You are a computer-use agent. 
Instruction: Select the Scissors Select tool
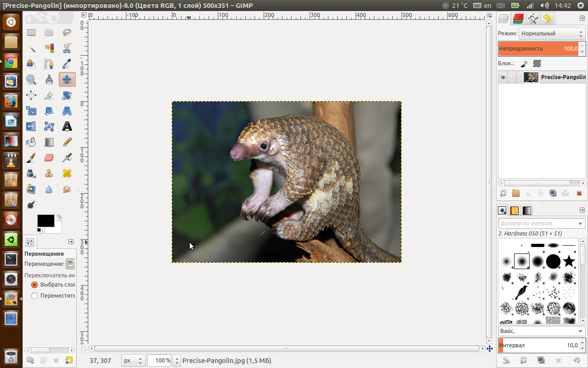[67, 48]
